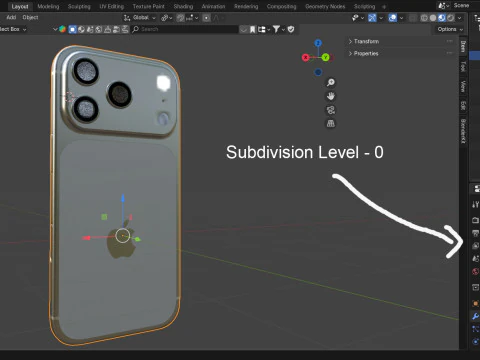Switch to the Shading workspace
480x360 pixels.
(x=183, y=6)
